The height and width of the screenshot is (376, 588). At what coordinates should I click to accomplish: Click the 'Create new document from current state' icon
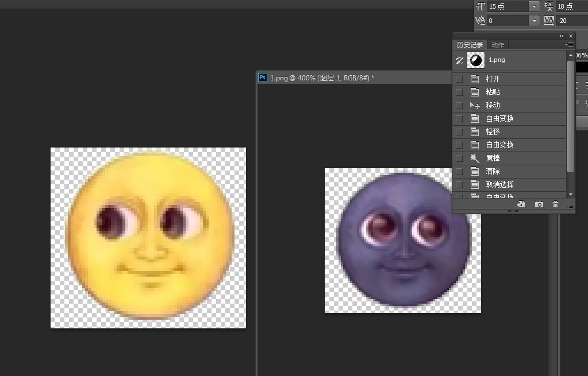[521, 204]
